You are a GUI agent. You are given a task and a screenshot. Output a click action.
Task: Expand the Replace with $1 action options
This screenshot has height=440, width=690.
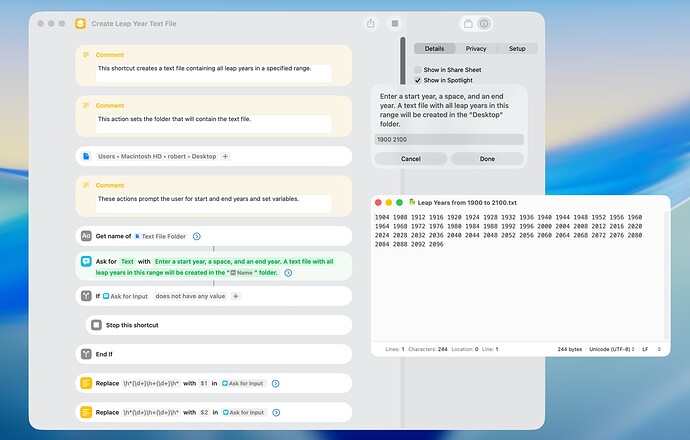[x=275, y=383]
